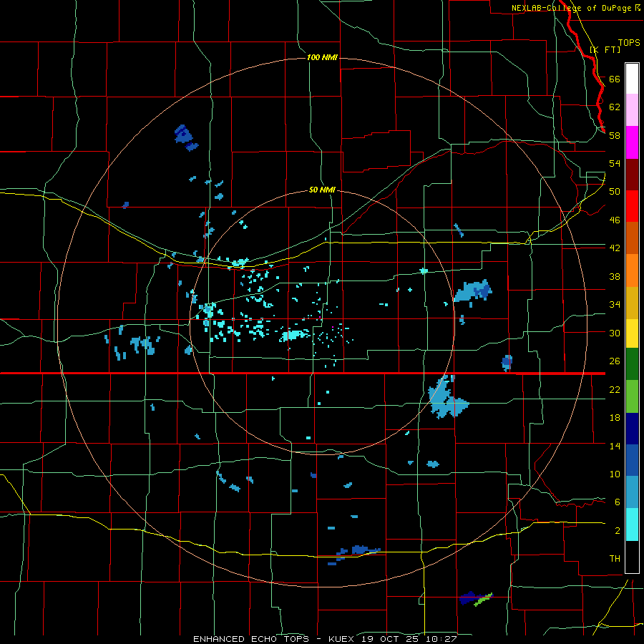Click the white swatch in the tops scale
The width and height of the screenshot is (644, 644).
pos(632,79)
